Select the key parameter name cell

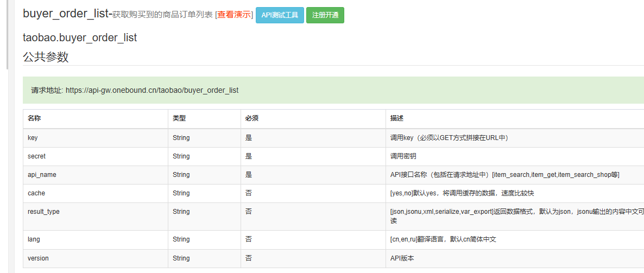95,138
